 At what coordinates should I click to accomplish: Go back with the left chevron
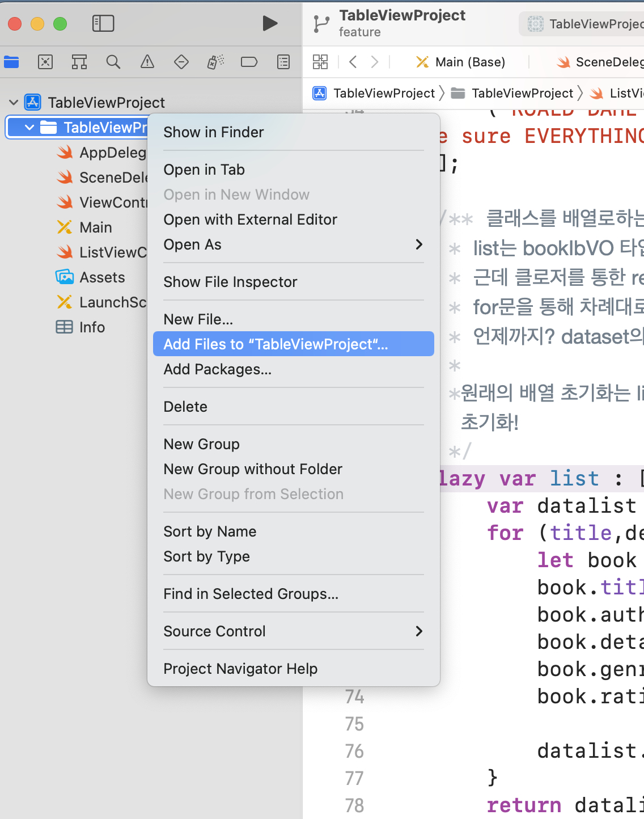tap(353, 62)
